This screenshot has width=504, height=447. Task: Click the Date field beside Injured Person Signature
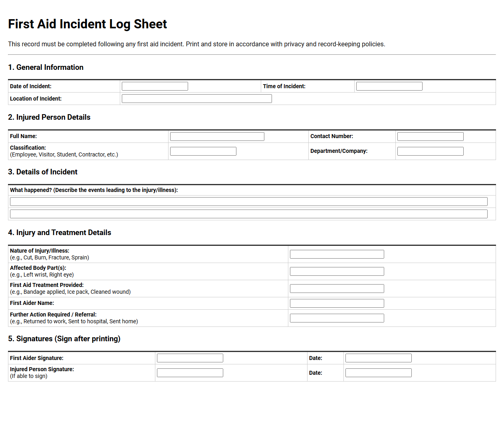click(379, 373)
